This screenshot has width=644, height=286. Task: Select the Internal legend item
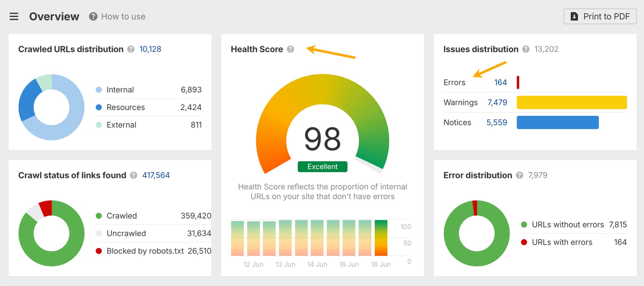120,90
